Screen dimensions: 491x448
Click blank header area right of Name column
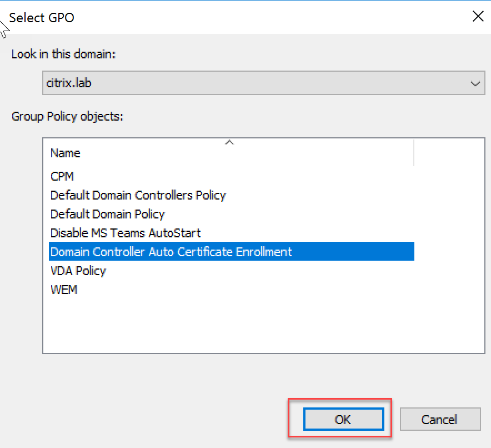(x=449, y=153)
